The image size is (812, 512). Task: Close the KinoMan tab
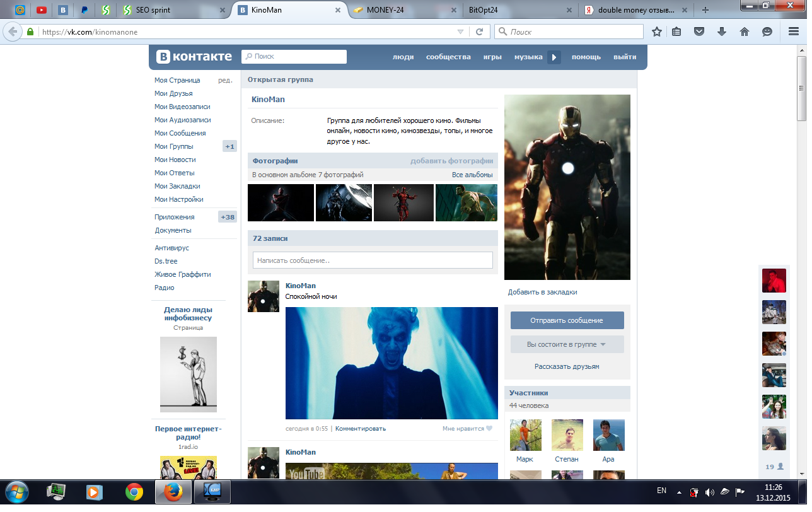[338, 10]
